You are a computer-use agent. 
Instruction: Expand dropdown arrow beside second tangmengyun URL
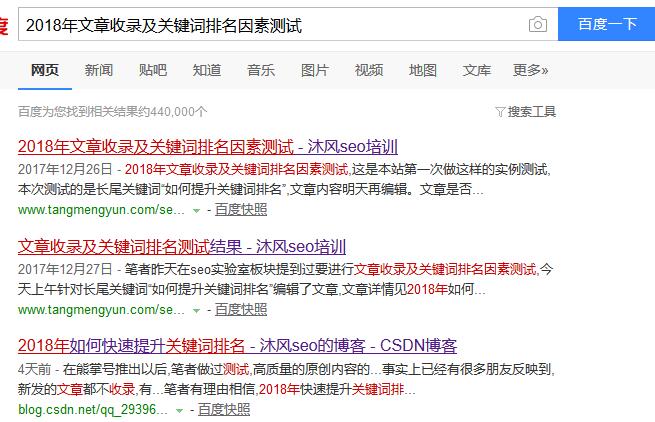(x=196, y=310)
